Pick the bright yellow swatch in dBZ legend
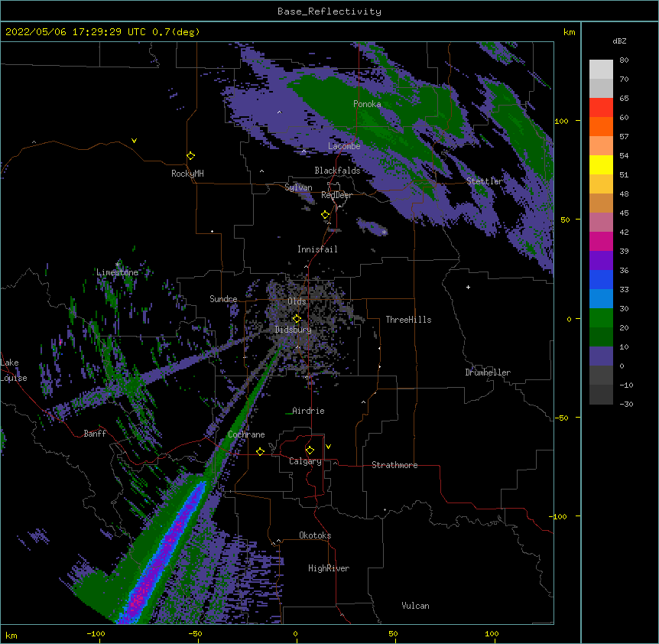Viewport: 659px width, 644px height. pyautogui.click(x=601, y=164)
